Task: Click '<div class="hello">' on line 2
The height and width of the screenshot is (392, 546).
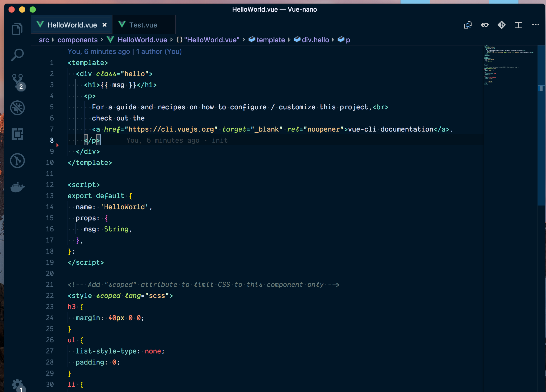Action: pyautogui.click(x=114, y=74)
